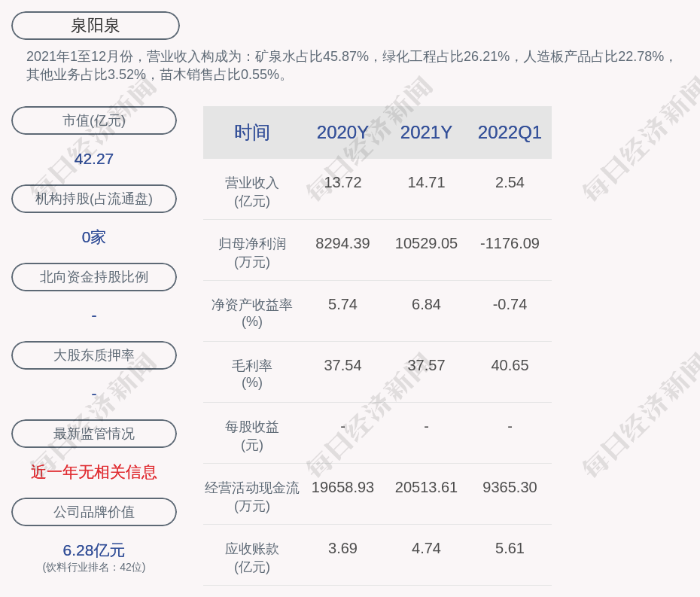Select cash flow 20513.61
Image resolution: width=700 pixels, height=597 pixels.
coord(426,487)
